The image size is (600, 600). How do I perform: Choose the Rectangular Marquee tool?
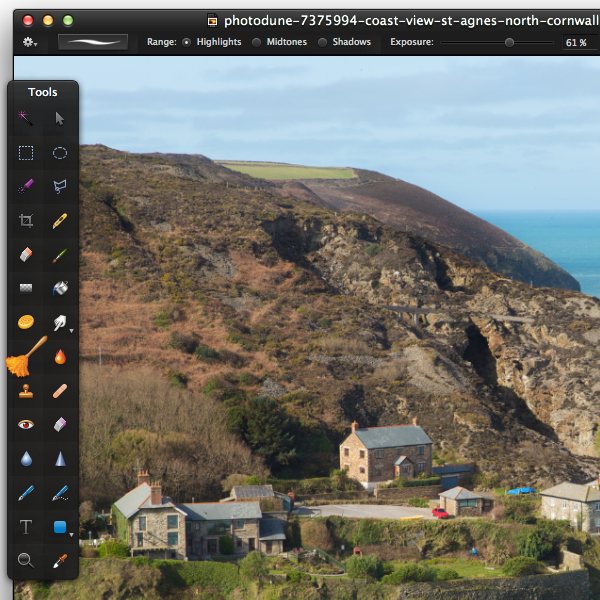[x=26, y=153]
